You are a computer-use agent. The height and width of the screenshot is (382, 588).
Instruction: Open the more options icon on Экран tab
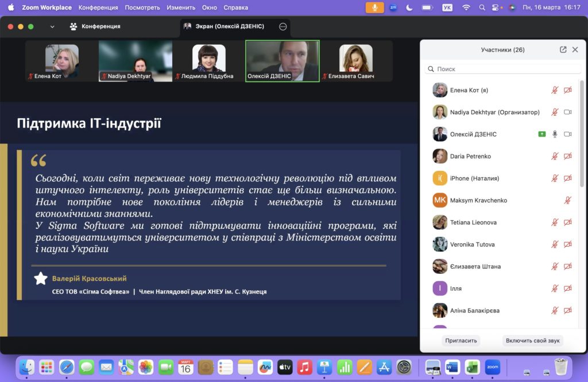pyautogui.click(x=283, y=26)
